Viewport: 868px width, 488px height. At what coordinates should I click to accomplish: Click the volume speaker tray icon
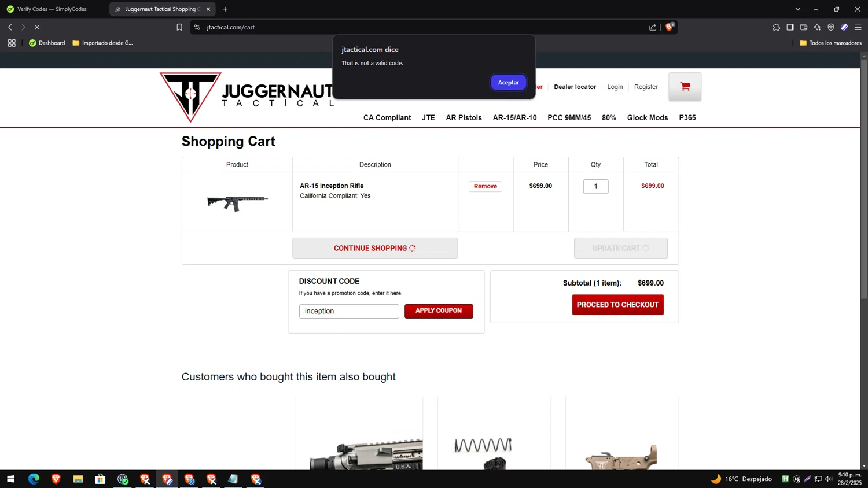829,479
